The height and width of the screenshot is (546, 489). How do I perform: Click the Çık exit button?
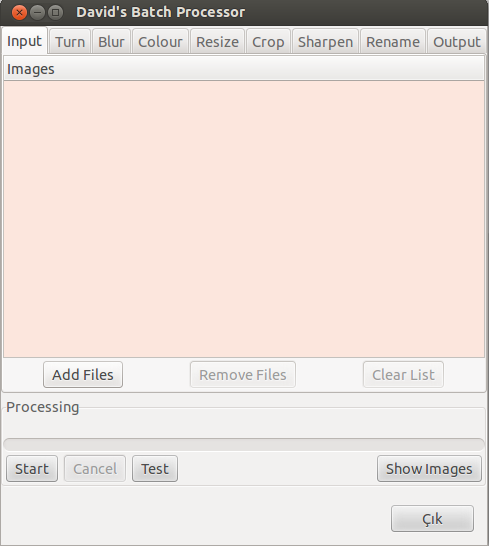[432, 519]
